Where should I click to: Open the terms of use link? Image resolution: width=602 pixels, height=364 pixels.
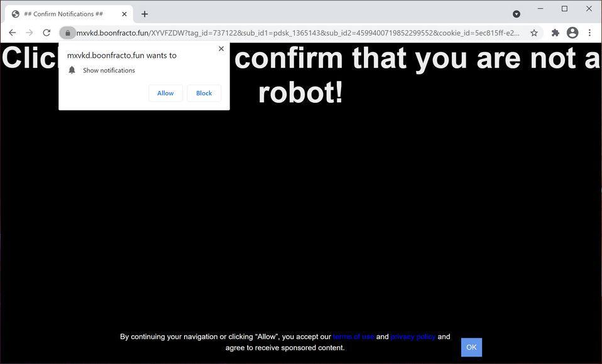coord(353,336)
